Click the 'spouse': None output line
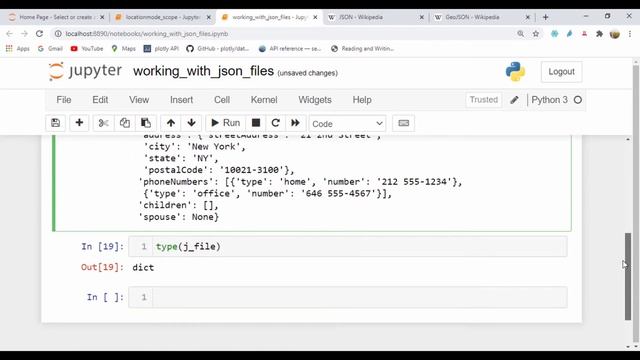Image resolution: width=640 pixels, height=360 pixels. pos(179,217)
